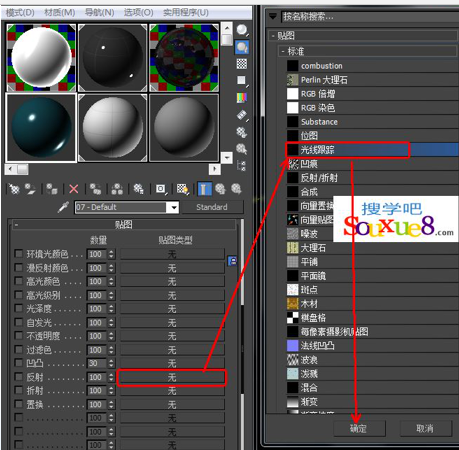Open the 07 - Default material name dropdown
This screenshot has width=459, height=450.
(x=174, y=207)
